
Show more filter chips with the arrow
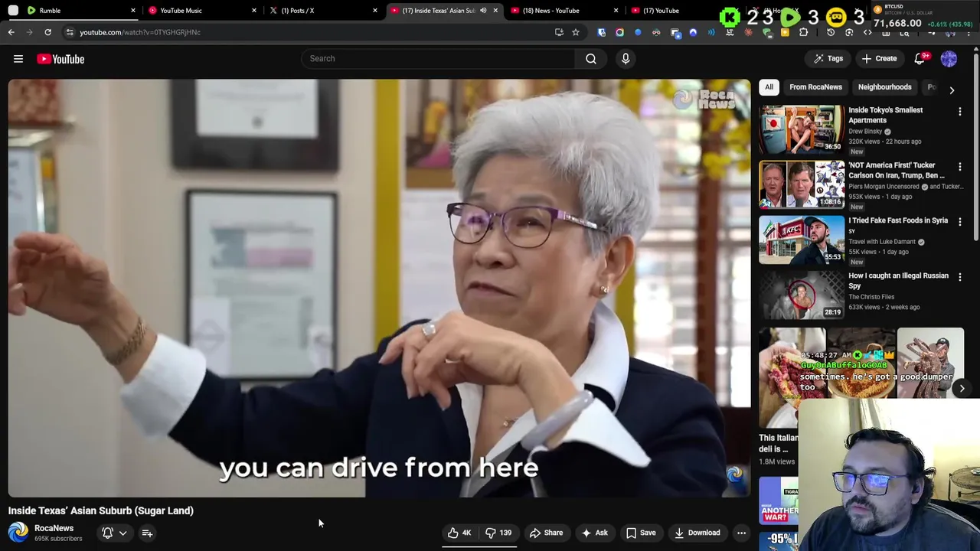(x=952, y=90)
